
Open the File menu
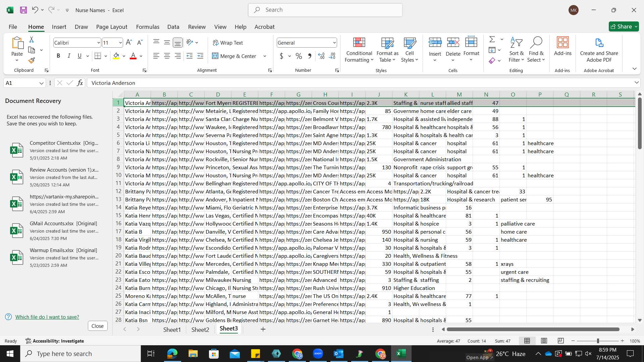coord(13,27)
